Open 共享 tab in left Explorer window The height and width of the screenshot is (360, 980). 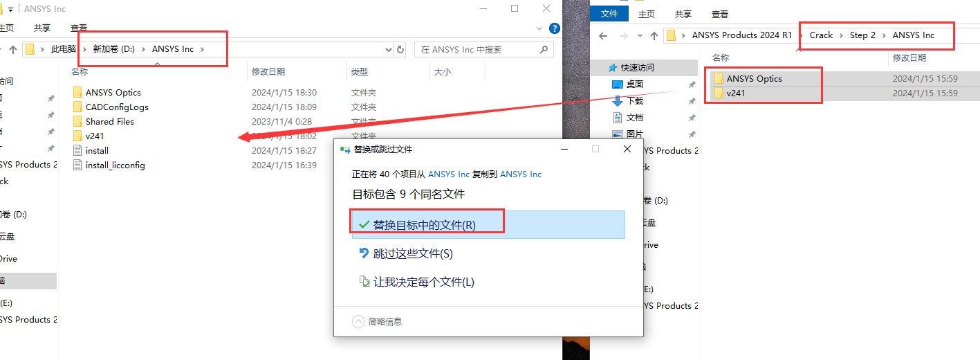tap(42, 28)
